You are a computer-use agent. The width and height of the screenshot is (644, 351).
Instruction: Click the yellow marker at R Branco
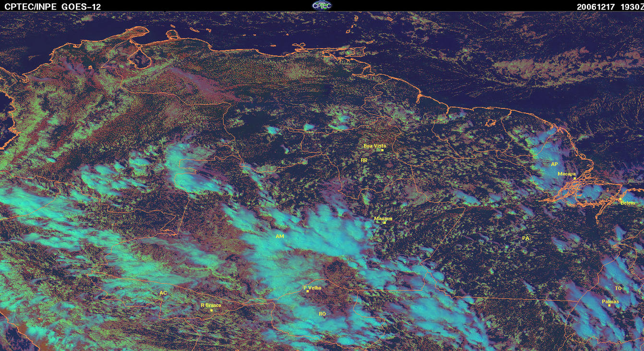click(x=212, y=310)
